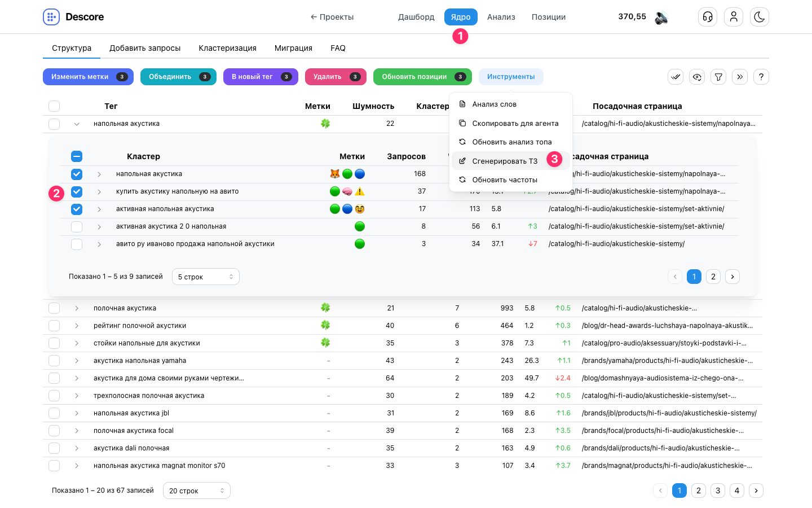Image resolution: width=812 pixels, height=508 pixels.
Task: Select the полочная акустика focal row checkbox
Action: point(54,431)
